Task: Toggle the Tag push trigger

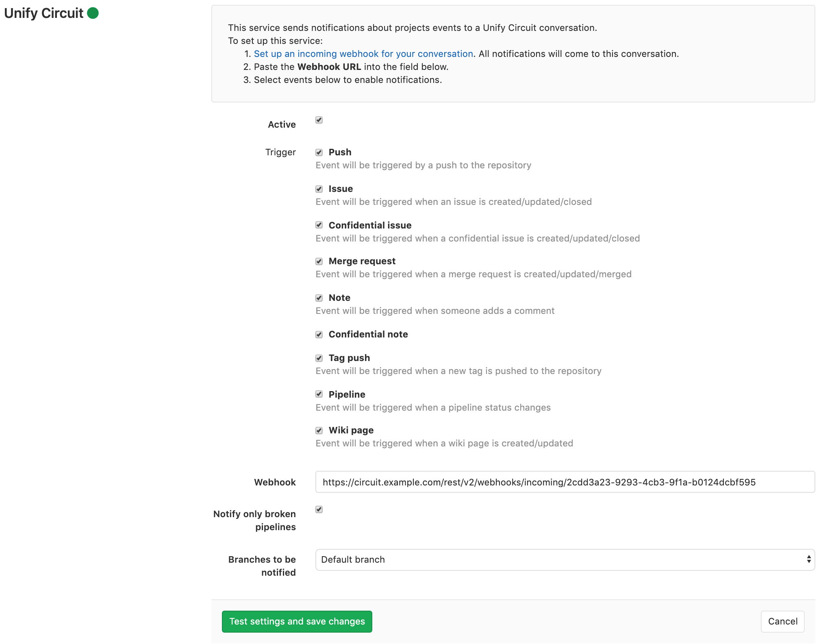Action: (319, 357)
